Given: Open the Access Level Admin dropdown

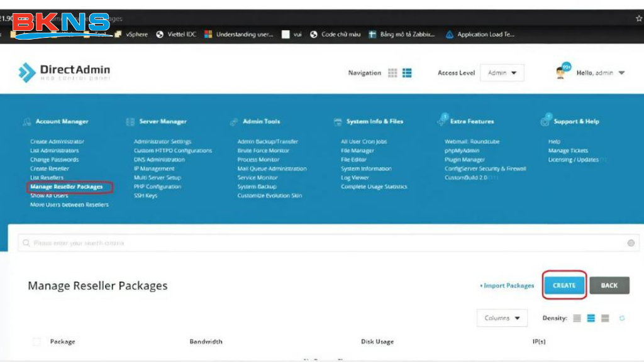Looking at the screenshot, I should pyautogui.click(x=501, y=72).
